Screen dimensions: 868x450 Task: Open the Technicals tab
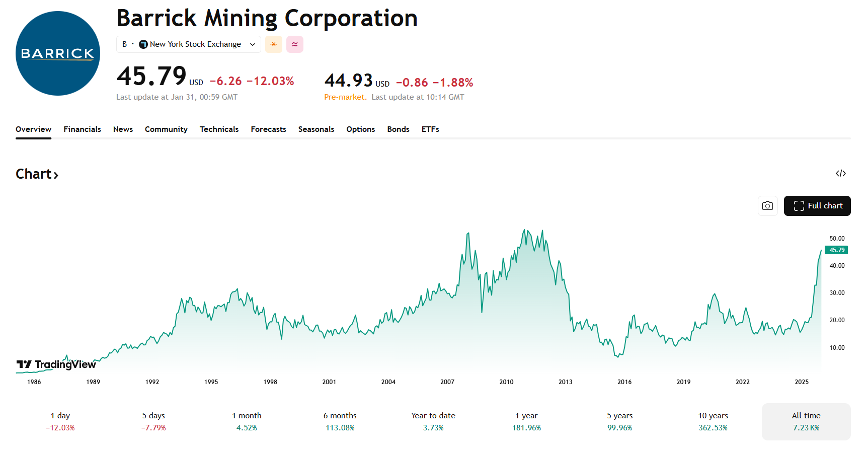tap(219, 129)
